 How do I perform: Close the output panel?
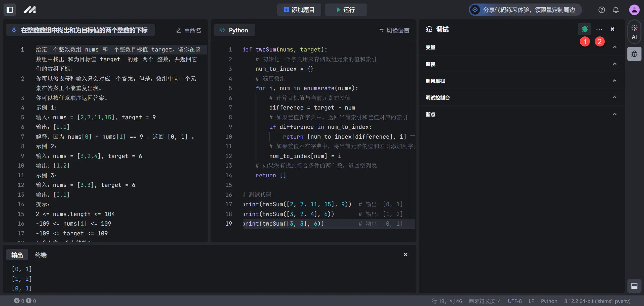coord(405,254)
